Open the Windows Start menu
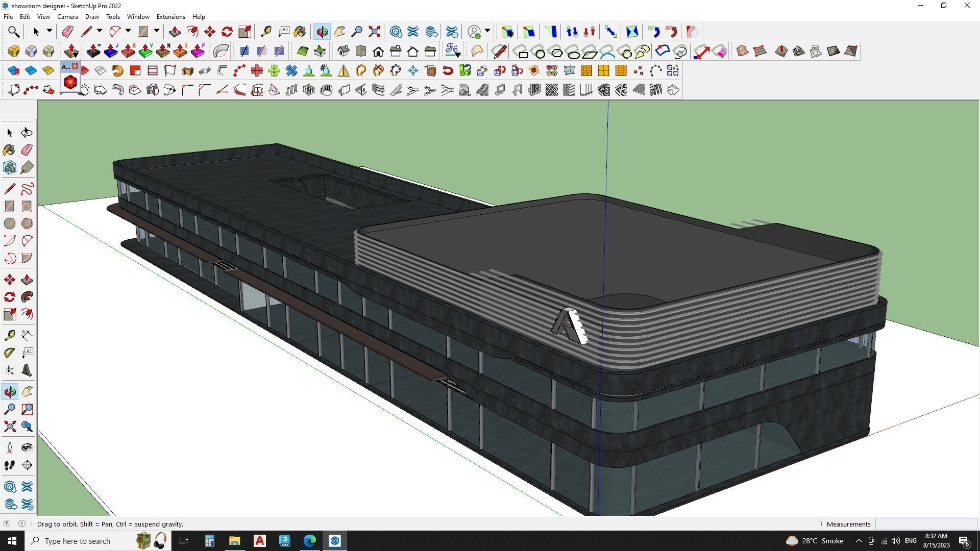Viewport: 980px width, 551px height. coord(12,541)
